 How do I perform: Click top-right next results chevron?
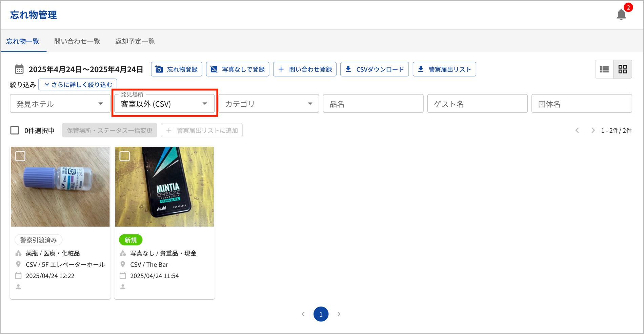[x=593, y=130]
